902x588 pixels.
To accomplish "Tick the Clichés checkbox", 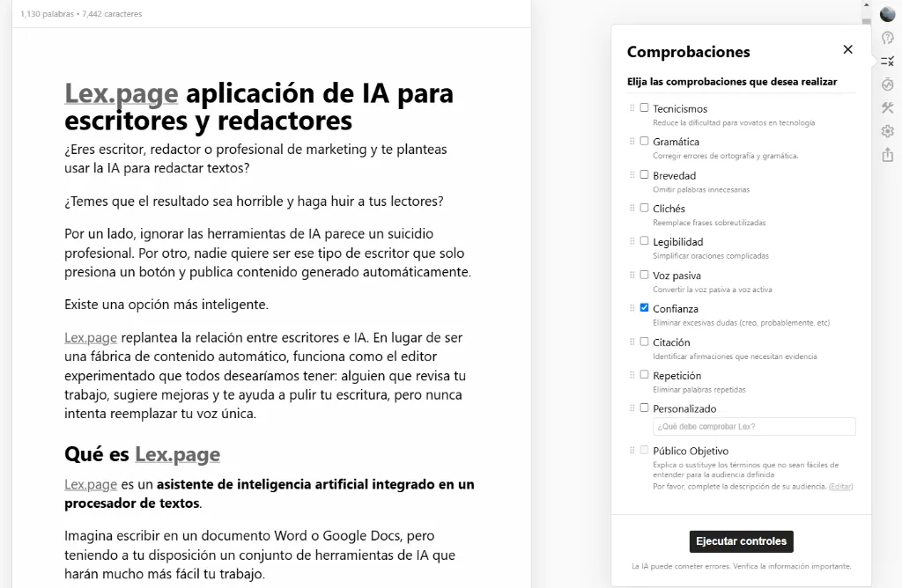I will (x=644, y=208).
